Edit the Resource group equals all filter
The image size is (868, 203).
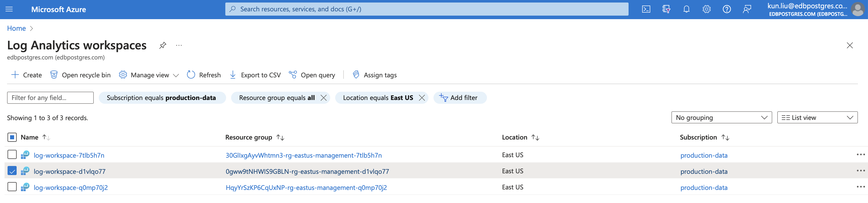click(x=277, y=98)
